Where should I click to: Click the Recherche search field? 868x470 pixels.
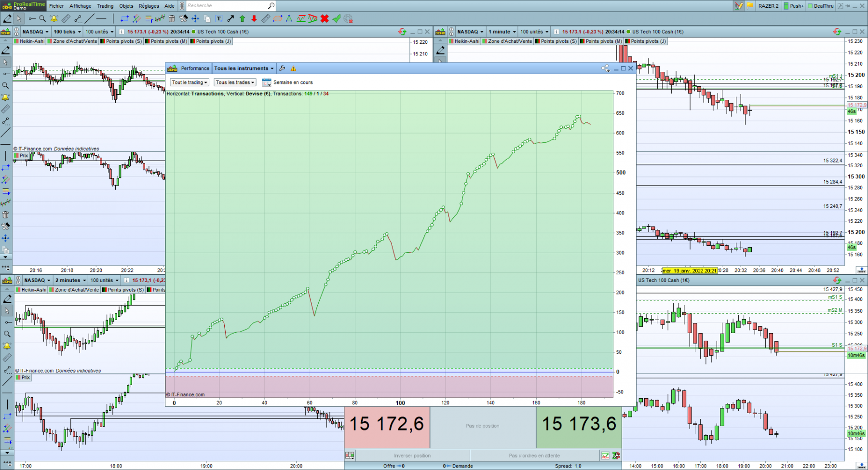[x=227, y=6]
